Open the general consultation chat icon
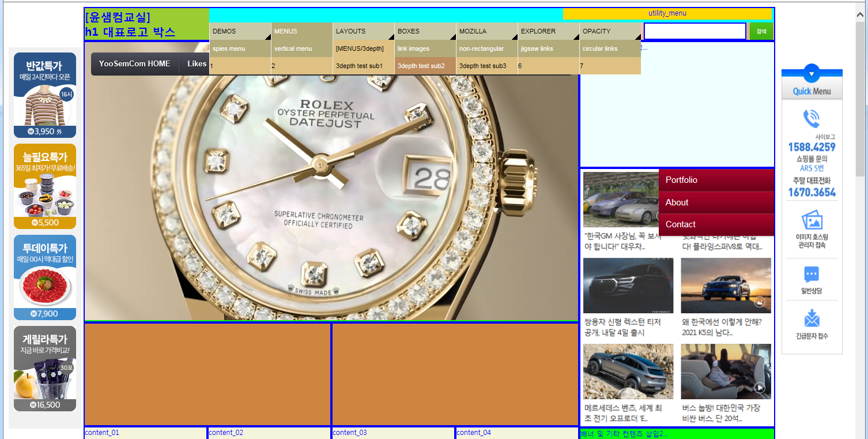Screen dimensions: 868x439 [812, 274]
